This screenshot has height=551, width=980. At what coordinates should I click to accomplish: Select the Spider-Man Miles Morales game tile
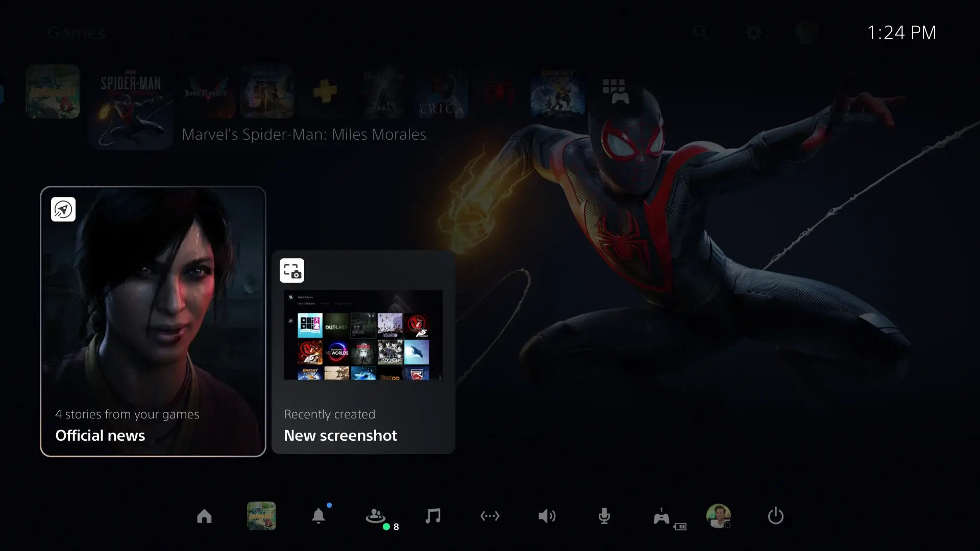pyautogui.click(x=131, y=108)
